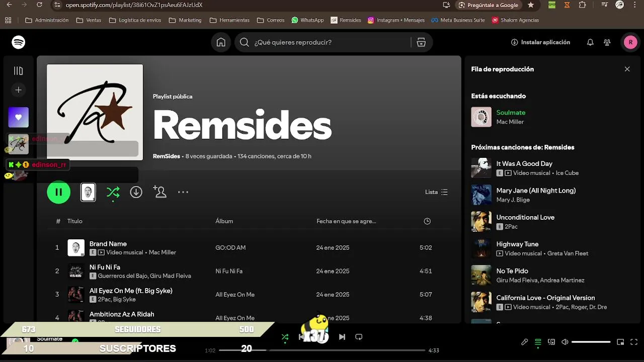Close the Fila de reproducción panel
Image resolution: width=644 pixels, height=362 pixels.
tap(627, 69)
